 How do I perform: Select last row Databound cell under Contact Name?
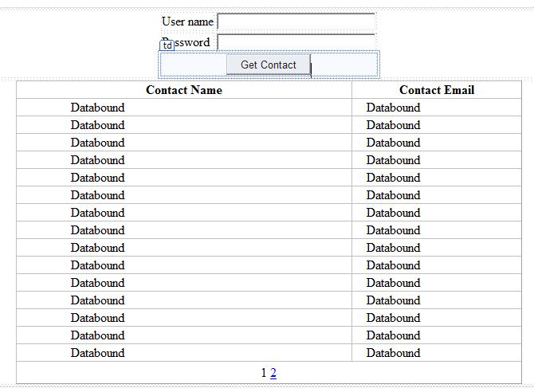click(x=98, y=353)
